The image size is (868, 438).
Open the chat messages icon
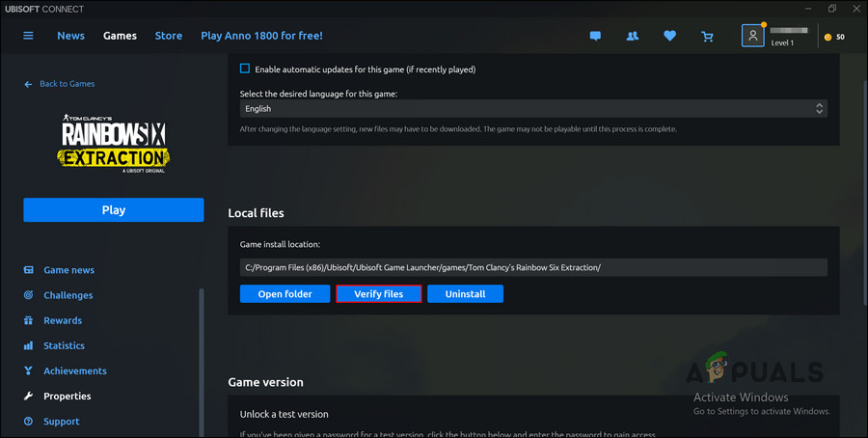(x=595, y=37)
